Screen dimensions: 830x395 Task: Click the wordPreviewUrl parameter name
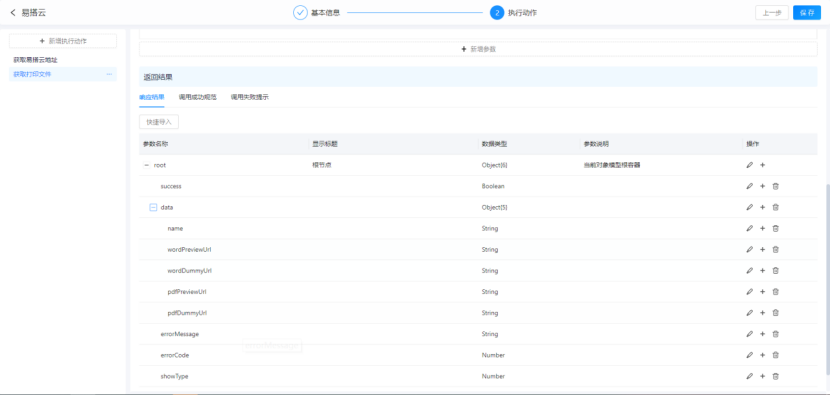click(x=190, y=249)
